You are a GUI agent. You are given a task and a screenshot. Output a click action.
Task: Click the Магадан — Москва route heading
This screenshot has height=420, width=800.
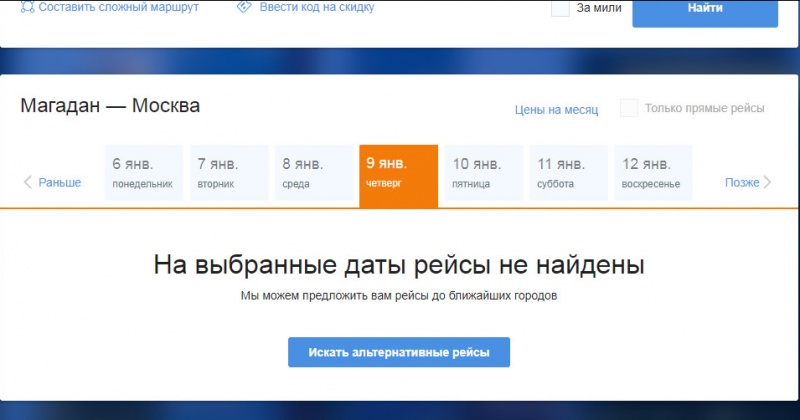pyautogui.click(x=110, y=106)
